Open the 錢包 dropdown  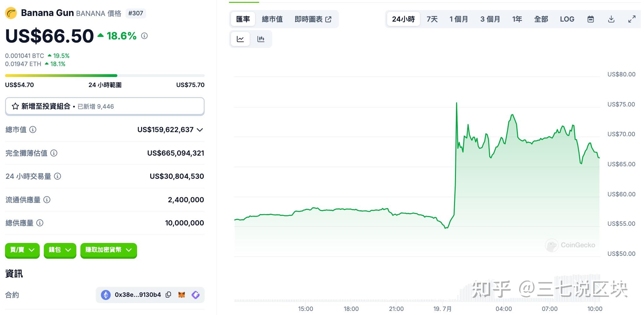point(59,250)
